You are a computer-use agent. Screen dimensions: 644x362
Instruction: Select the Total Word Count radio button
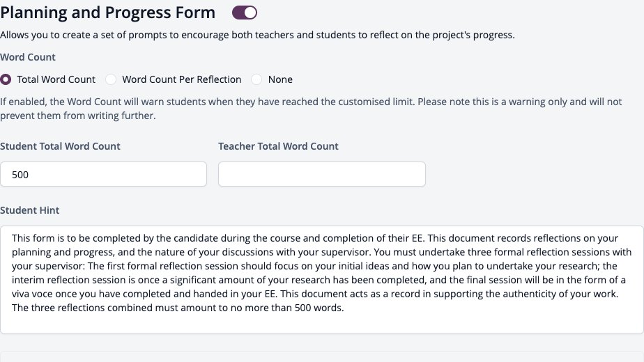pyautogui.click(x=6, y=79)
